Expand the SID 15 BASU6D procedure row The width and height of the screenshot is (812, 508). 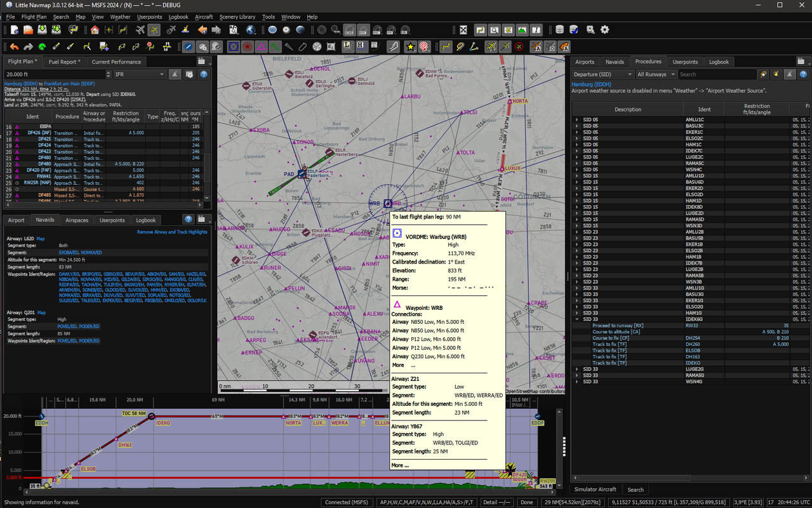[x=576, y=182]
